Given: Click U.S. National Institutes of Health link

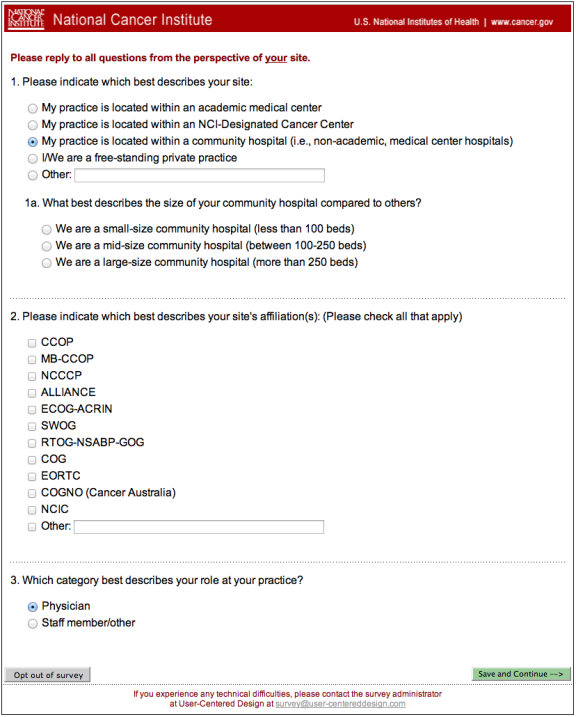Looking at the screenshot, I should (416, 22).
